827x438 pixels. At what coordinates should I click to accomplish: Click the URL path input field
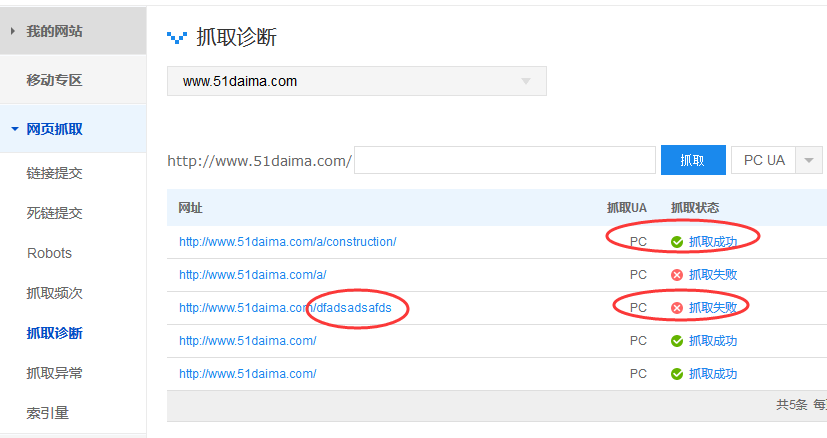click(x=504, y=160)
